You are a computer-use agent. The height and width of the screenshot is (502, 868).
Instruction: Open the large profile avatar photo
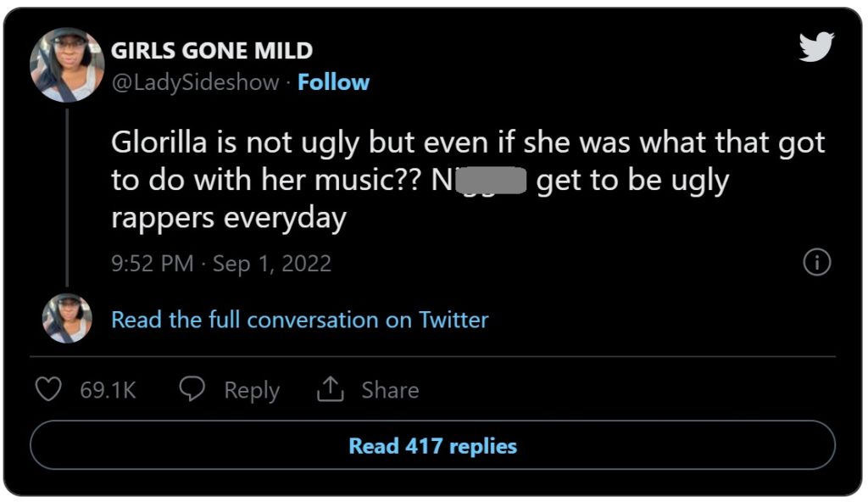coord(67,65)
